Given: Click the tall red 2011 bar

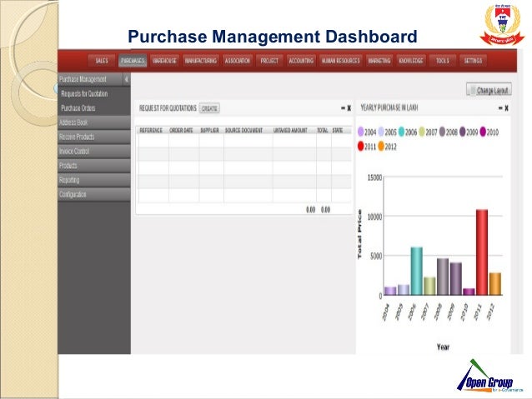Looking at the screenshot, I should [482, 252].
